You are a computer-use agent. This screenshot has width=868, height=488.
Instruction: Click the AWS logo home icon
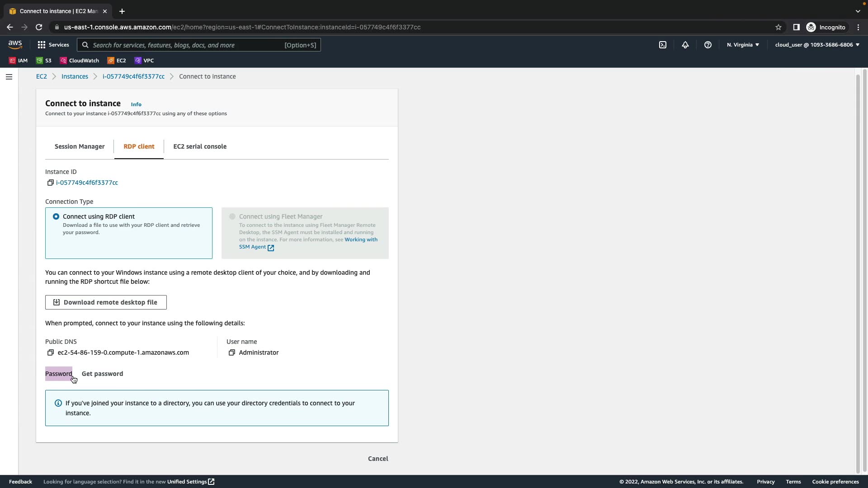point(15,44)
